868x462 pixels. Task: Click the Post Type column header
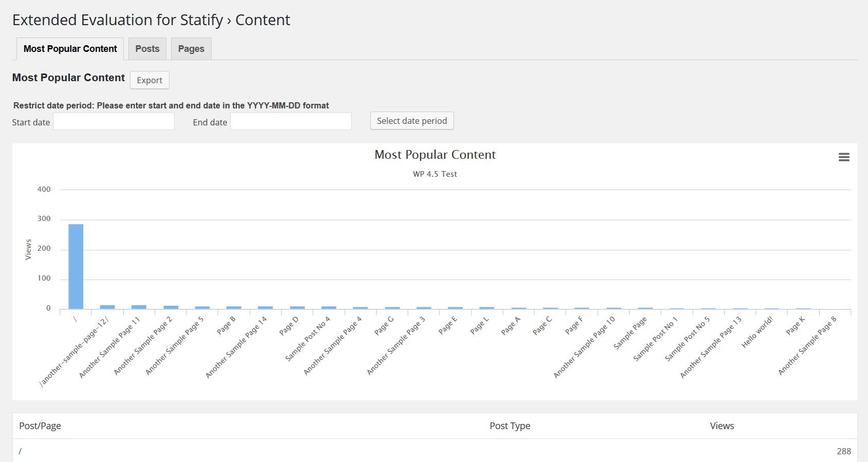pyautogui.click(x=510, y=426)
